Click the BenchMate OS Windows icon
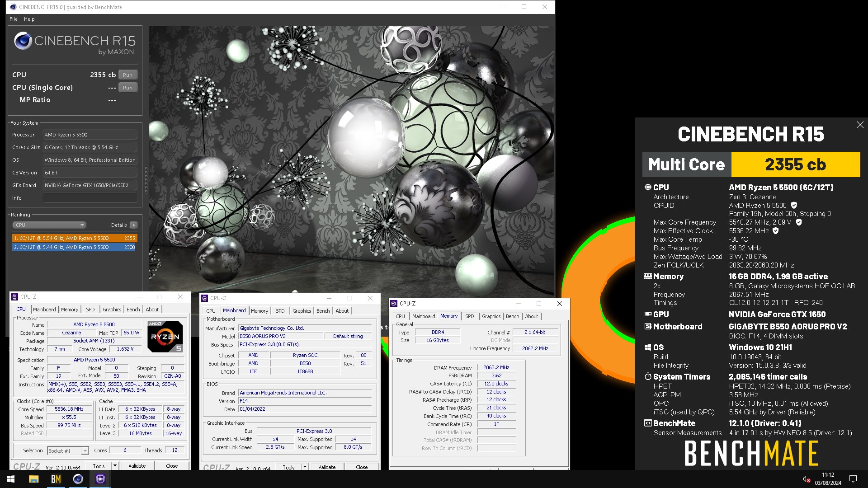The height and width of the screenshot is (488, 868). (x=648, y=347)
